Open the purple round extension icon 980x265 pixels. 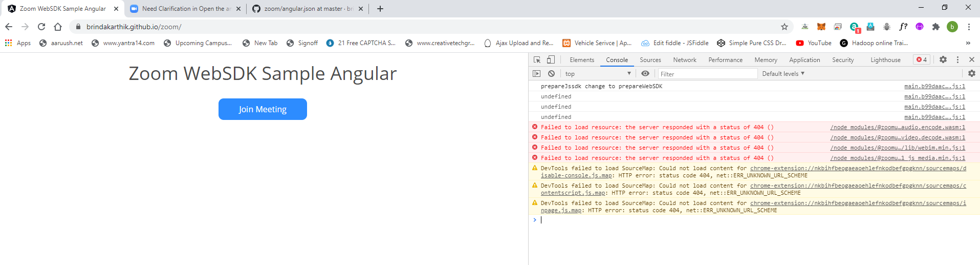click(x=920, y=27)
